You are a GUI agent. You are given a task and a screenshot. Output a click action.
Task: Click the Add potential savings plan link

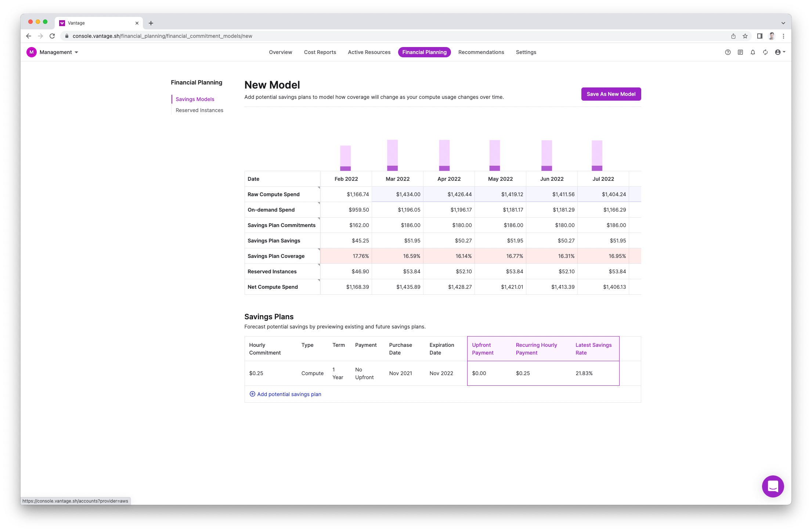tap(289, 394)
